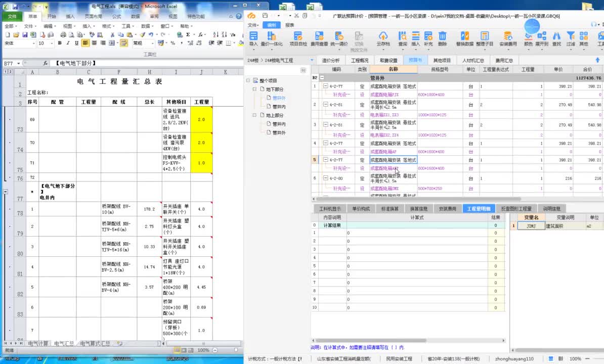Collapse the Excel outline group beside row 77
The height and width of the screenshot is (364, 604).
click(6, 191)
